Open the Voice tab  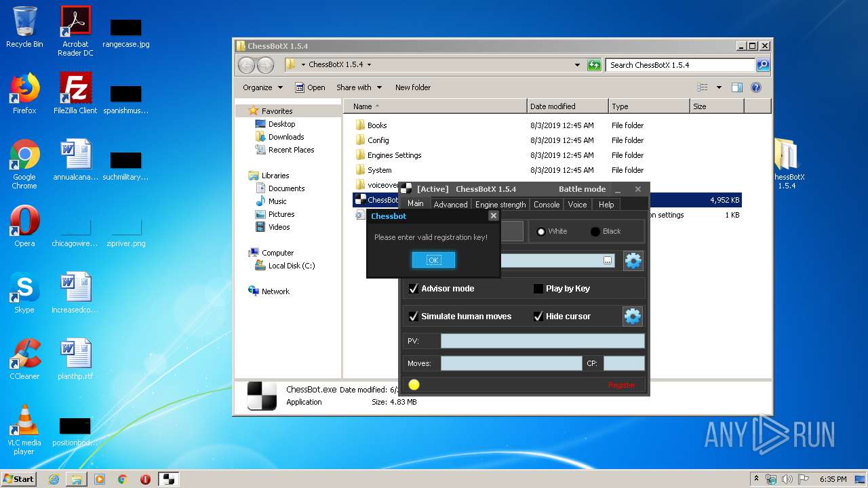coord(577,204)
